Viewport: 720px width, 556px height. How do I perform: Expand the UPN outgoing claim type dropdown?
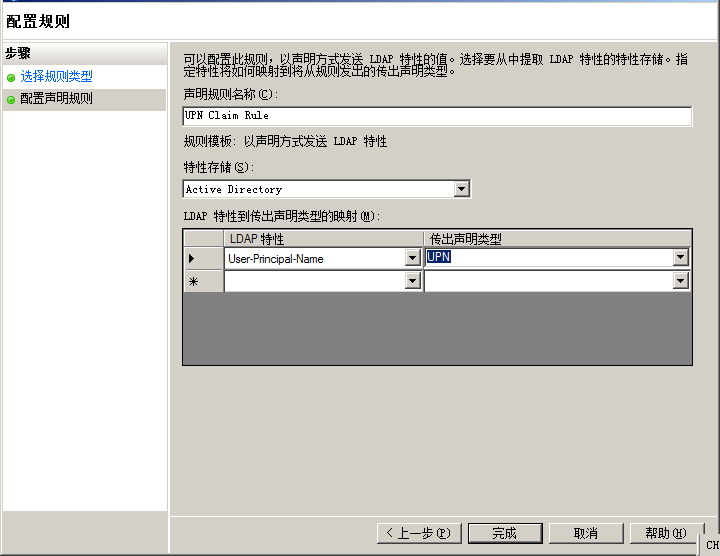pos(681,257)
